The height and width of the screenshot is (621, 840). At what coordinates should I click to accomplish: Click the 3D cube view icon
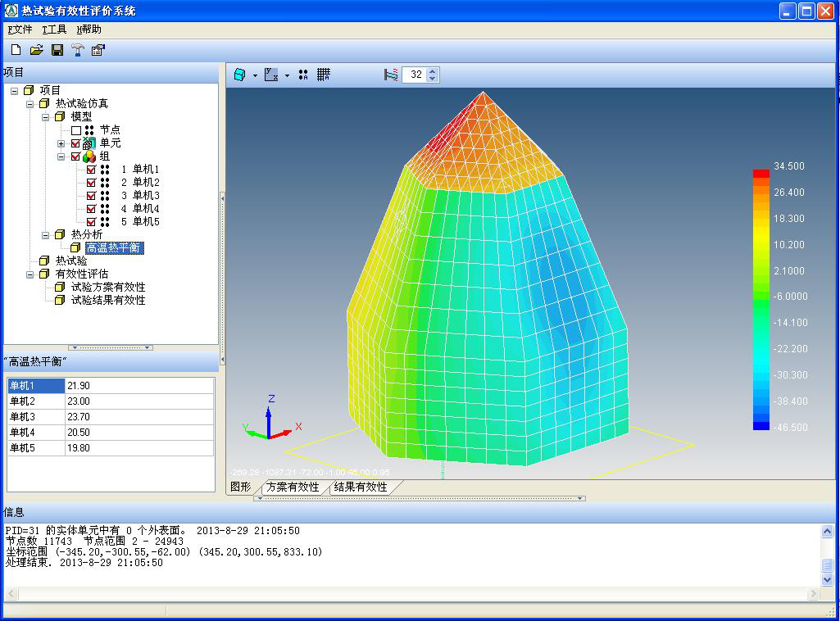(240, 75)
